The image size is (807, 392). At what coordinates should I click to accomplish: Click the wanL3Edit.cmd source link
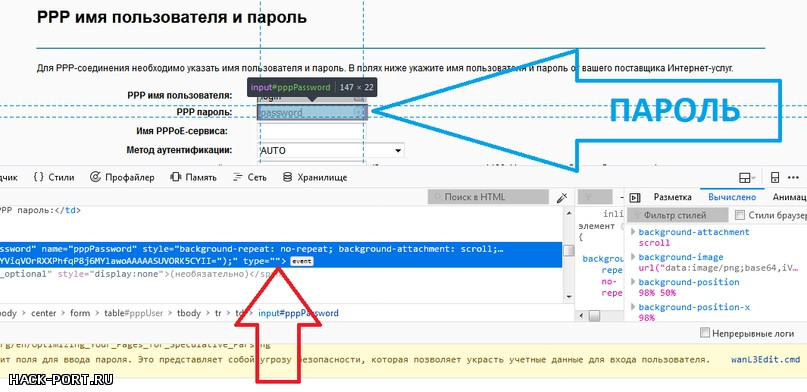(x=765, y=359)
